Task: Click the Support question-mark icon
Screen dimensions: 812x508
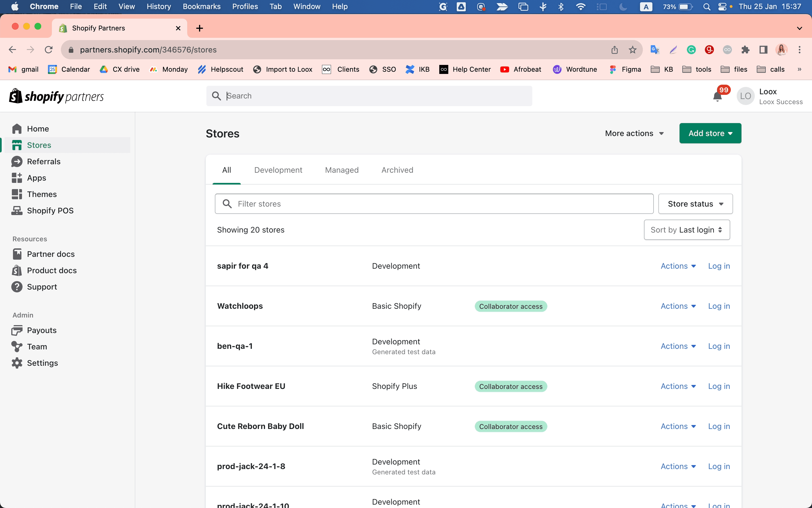Action: pyautogui.click(x=17, y=287)
